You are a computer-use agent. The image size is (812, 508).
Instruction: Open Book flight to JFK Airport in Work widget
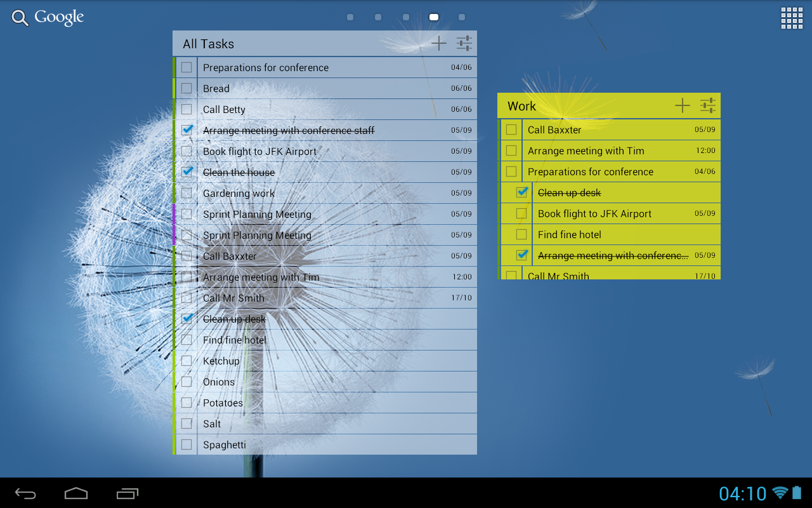[x=594, y=213]
